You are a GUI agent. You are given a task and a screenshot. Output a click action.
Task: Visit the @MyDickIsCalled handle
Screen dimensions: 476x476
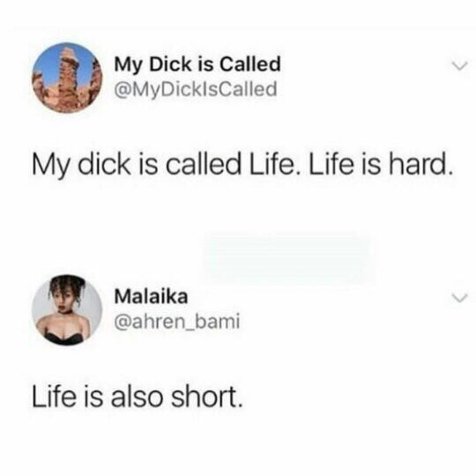pyautogui.click(x=196, y=90)
